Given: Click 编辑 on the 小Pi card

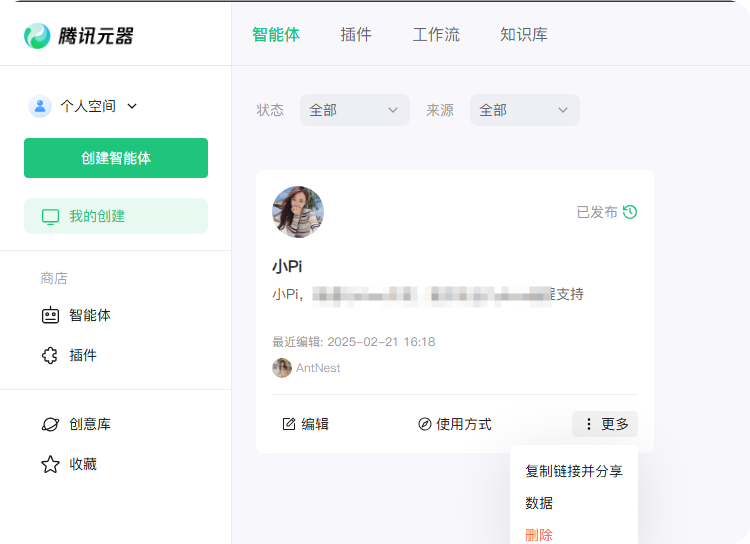Looking at the screenshot, I should [305, 424].
